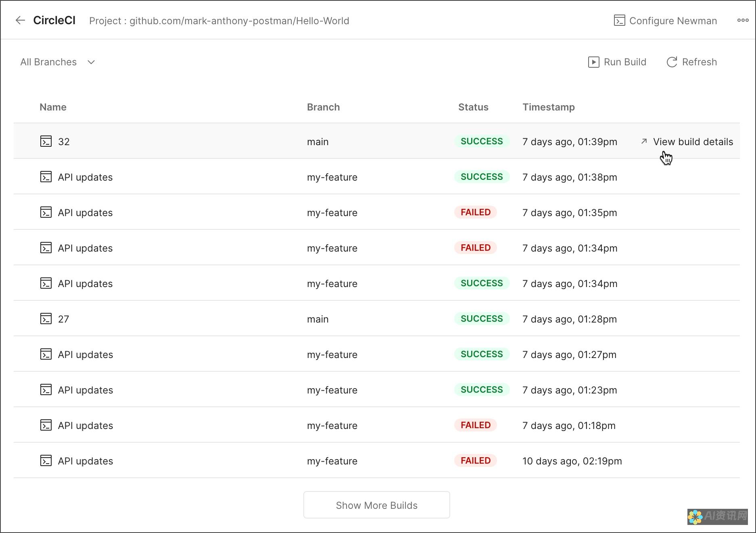Viewport: 756px width, 533px height.
Task: Click the Name column header
Action: [53, 107]
